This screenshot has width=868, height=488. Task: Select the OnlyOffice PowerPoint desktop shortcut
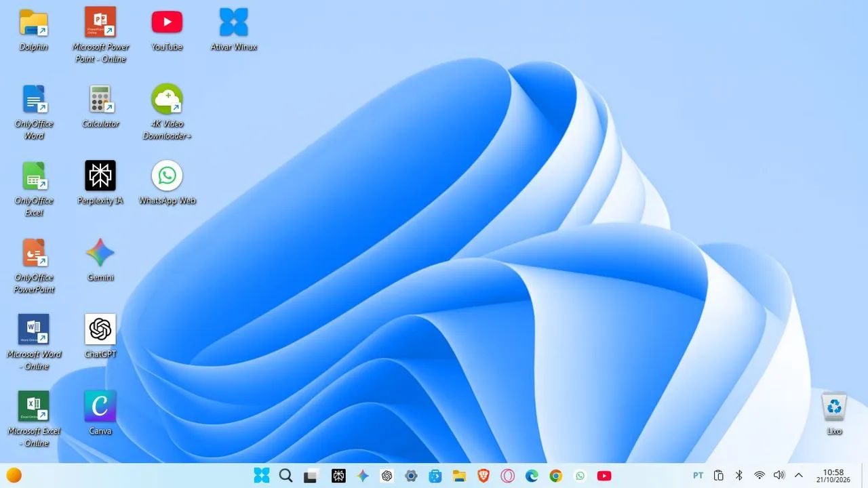click(x=33, y=253)
